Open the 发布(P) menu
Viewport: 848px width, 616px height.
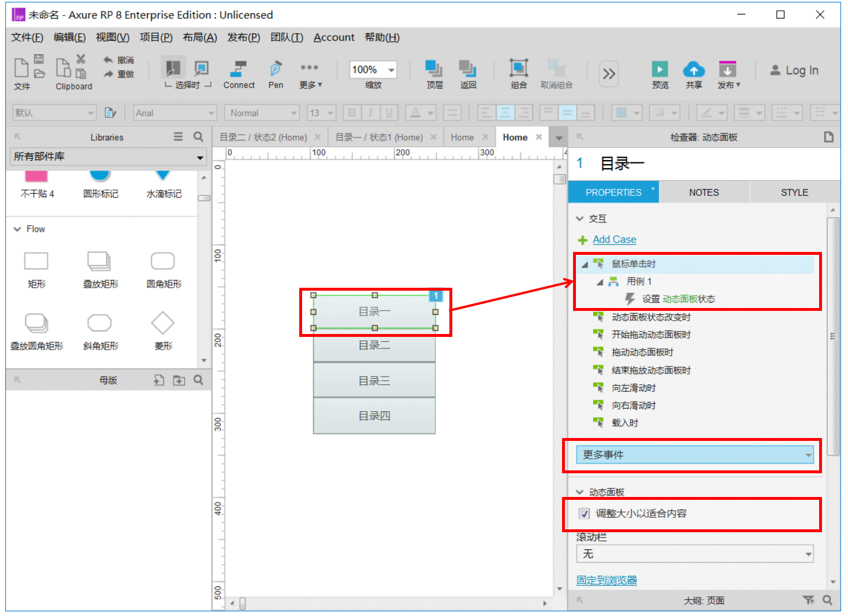243,38
